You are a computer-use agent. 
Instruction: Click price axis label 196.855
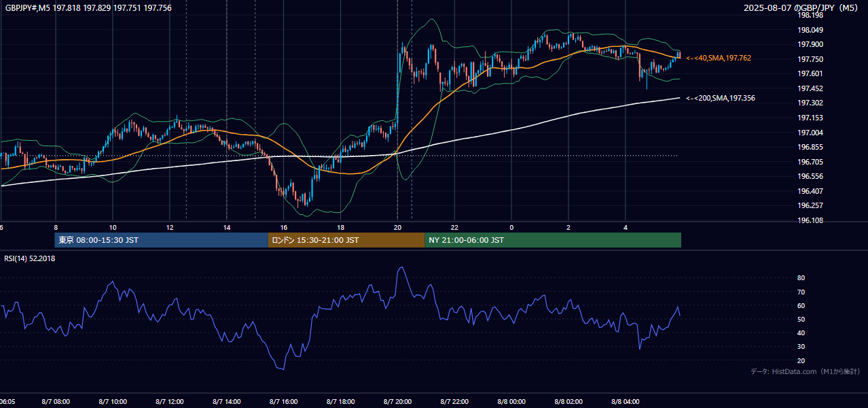[x=810, y=148]
